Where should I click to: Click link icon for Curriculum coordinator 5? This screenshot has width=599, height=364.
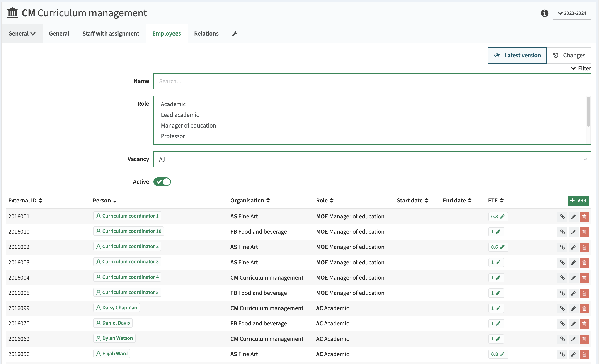click(562, 293)
